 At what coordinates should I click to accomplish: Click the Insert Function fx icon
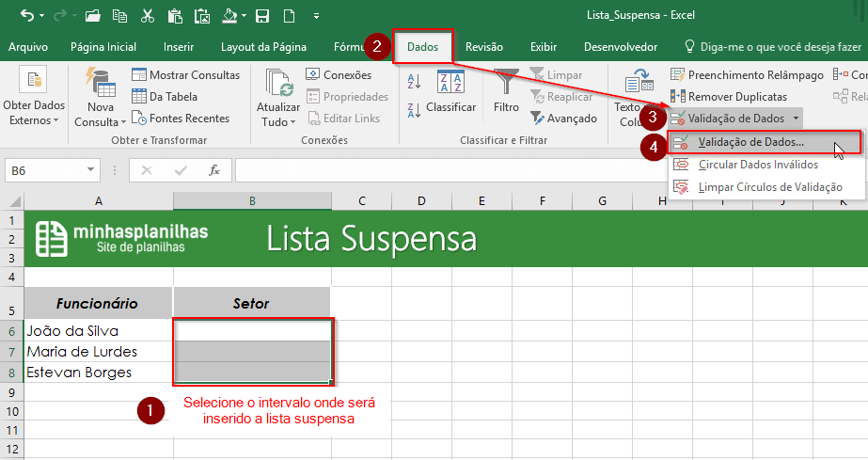point(214,170)
